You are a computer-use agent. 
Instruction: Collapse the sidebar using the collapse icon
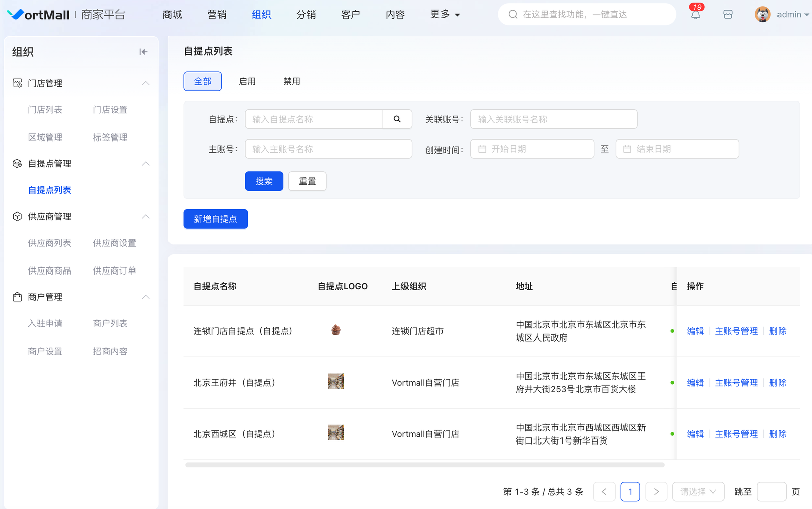[x=143, y=52]
